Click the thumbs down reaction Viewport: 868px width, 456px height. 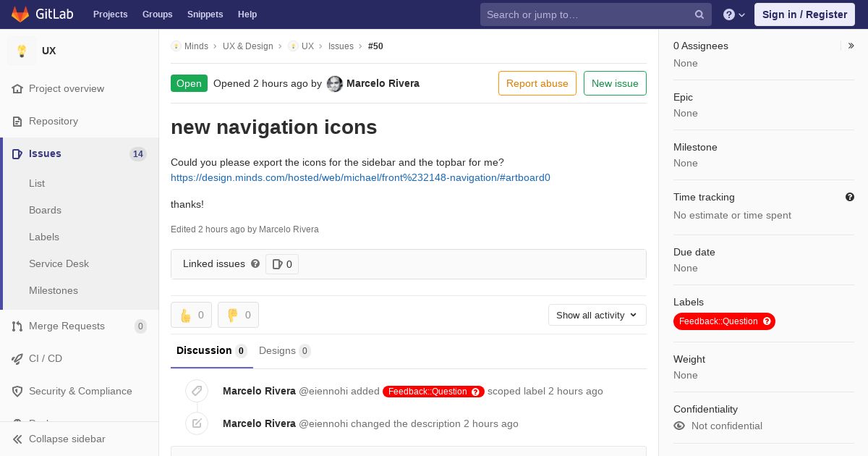point(238,315)
